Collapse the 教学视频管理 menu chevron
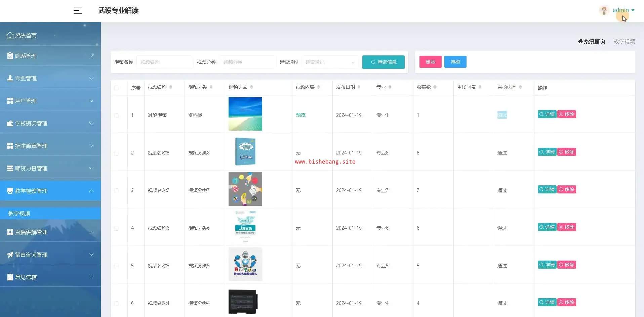The width and height of the screenshot is (644, 317). [x=91, y=191]
